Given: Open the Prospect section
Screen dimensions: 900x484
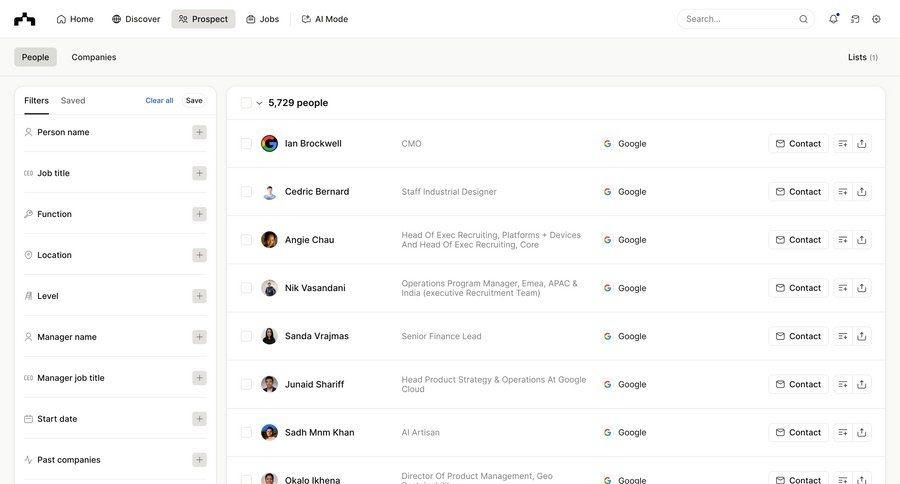Looking at the screenshot, I should tap(203, 19).
